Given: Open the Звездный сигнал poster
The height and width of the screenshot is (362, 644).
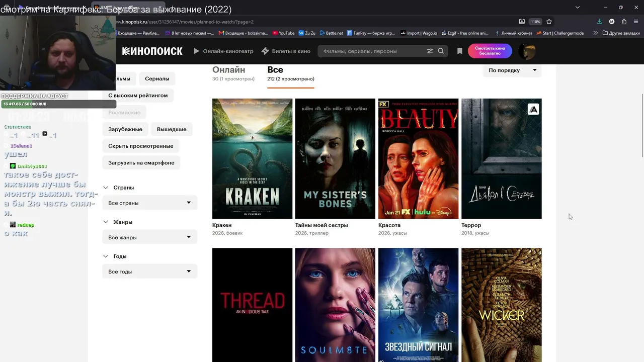Looking at the screenshot, I should pyautogui.click(x=418, y=305).
